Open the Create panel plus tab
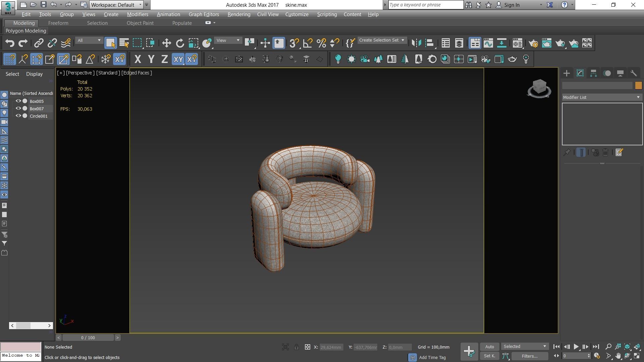This screenshot has width=644, height=362. tap(567, 73)
